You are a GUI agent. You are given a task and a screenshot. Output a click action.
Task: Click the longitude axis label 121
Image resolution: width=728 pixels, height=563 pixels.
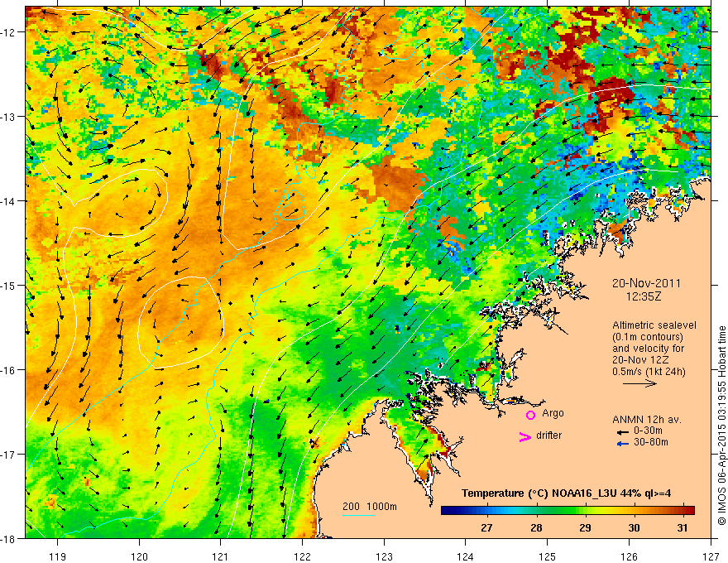tap(221, 556)
